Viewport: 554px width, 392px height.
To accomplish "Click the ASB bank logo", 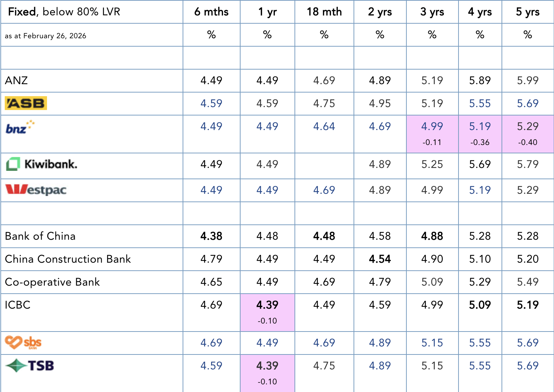I will (x=26, y=103).
